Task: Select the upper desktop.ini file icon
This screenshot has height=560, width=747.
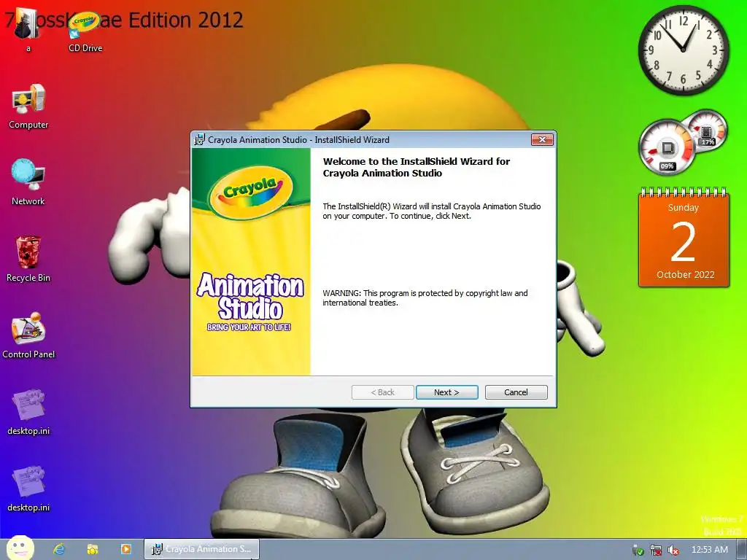Action: coord(28,413)
